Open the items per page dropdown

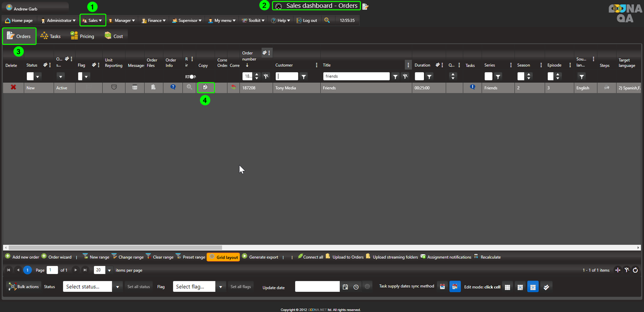point(109,270)
